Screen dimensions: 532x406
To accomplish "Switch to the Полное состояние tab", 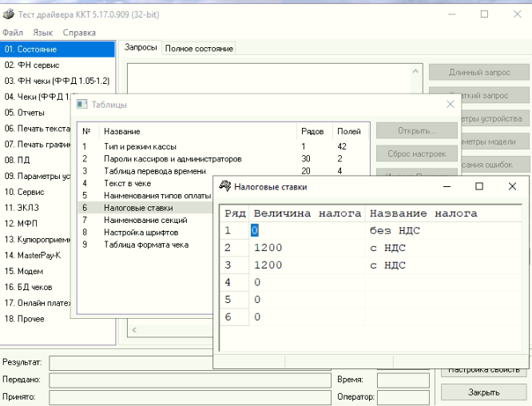I will (x=199, y=49).
